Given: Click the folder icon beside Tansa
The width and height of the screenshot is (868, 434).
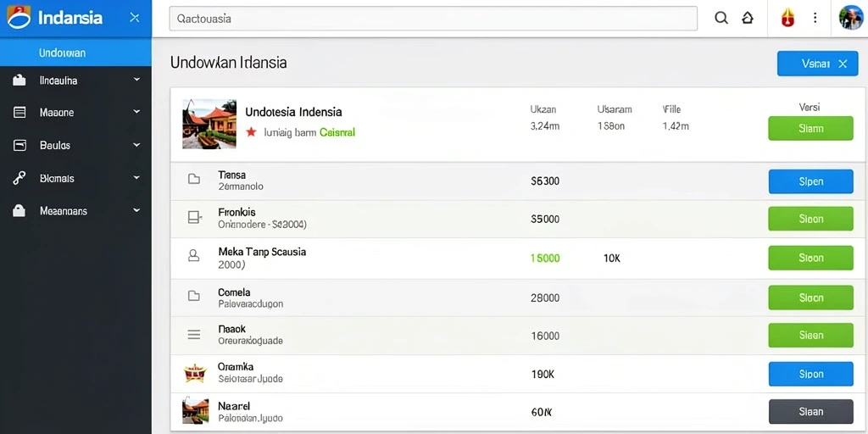Looking at the screenshot, I should (194, 179).
